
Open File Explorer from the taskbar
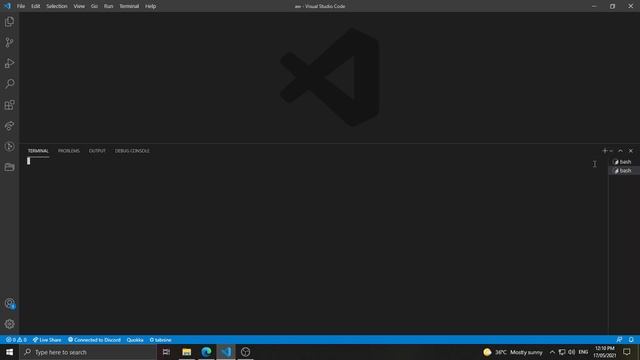[187, 352]
